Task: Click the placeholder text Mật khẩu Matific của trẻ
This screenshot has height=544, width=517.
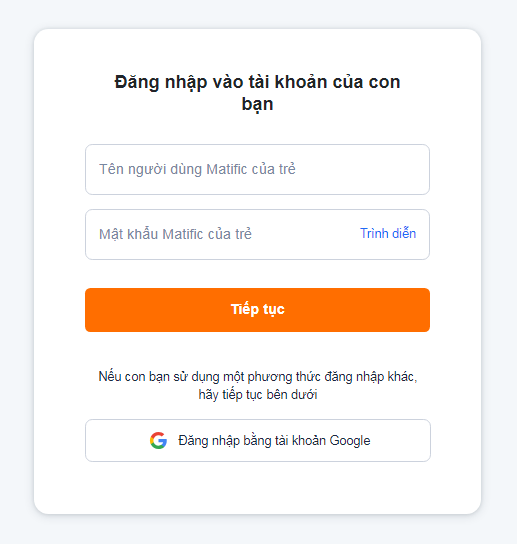Action: (x=175, y=234)
